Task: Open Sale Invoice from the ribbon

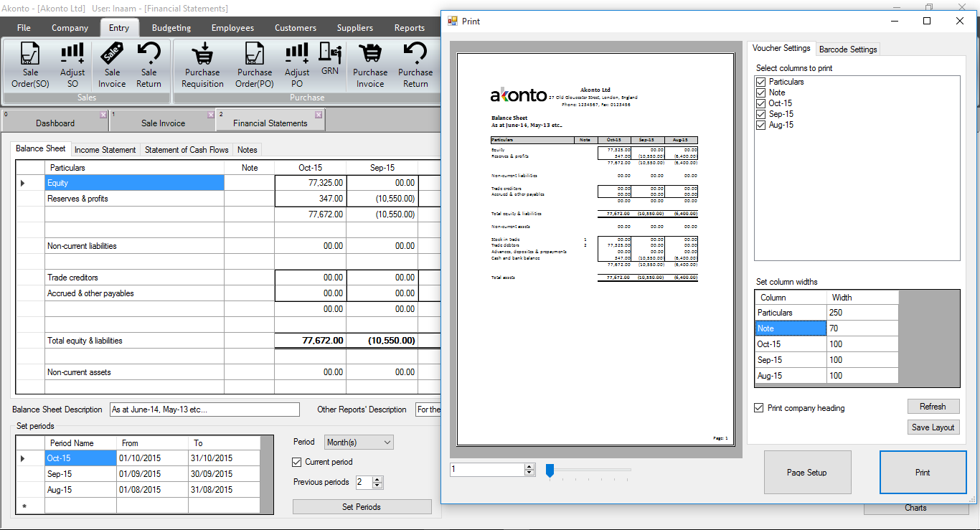Action: [x=112, y=65]
